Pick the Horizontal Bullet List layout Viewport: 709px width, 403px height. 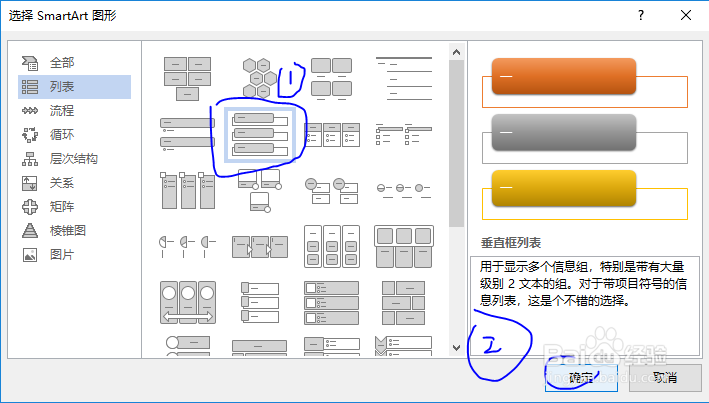[x=331, y=134]
